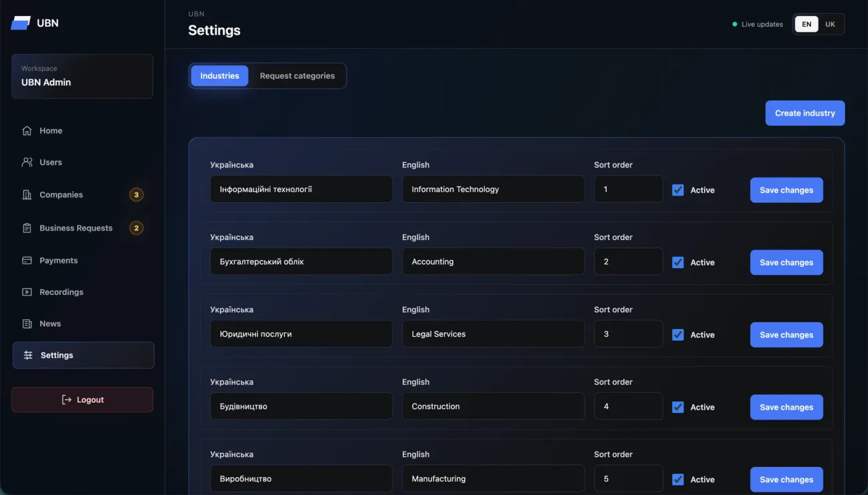Click the Companies building icon
This screenshot has height=495, width=868.
pos(27,195)
